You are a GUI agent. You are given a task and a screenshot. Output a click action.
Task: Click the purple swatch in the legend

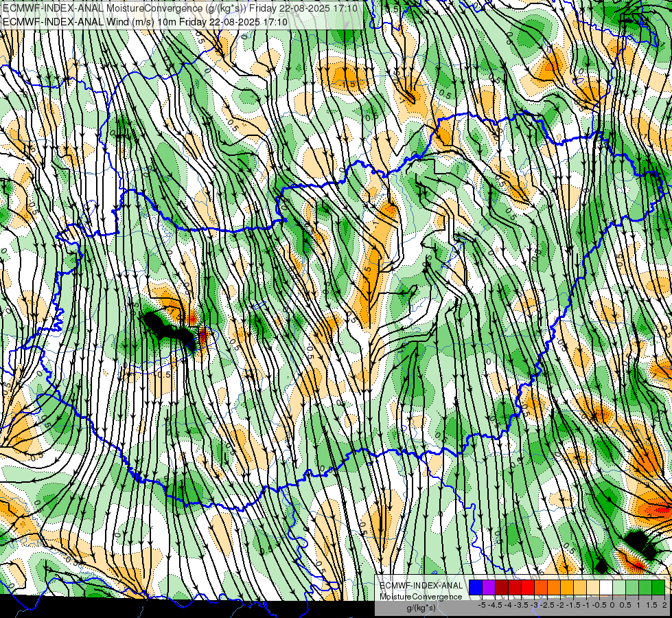[x=489, y=588]
